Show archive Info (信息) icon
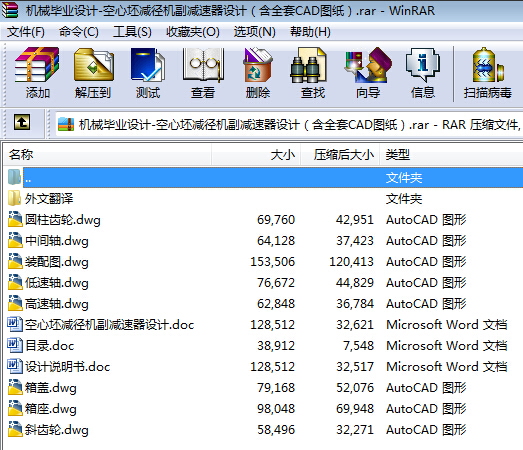Image resolution: width=523 pixels, height=450 pixels. pyautogui.click(x=423, y=65)
